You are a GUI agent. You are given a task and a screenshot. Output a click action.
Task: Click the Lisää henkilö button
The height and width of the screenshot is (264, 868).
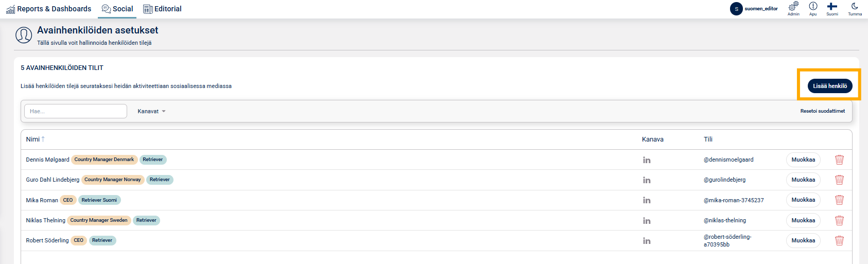tap(829, 86)
